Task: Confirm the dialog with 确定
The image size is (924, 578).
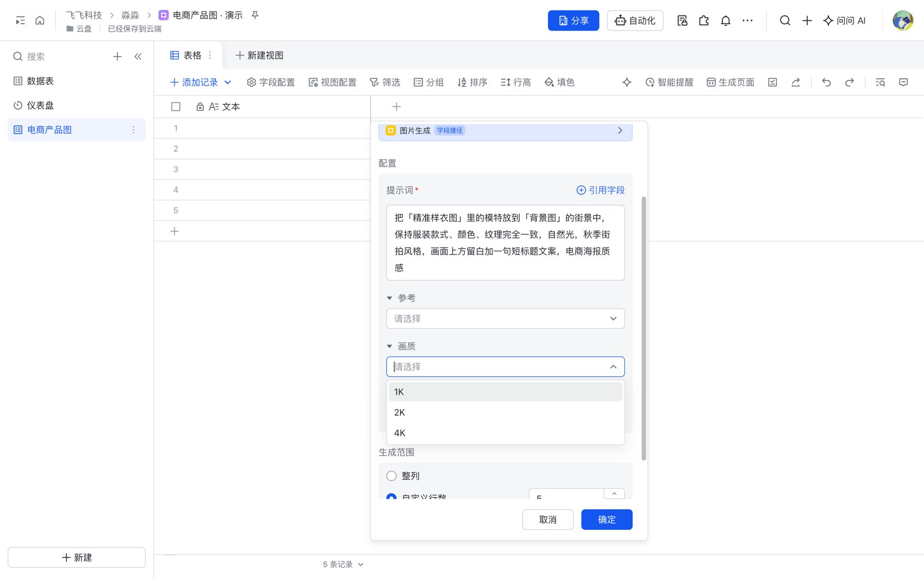Action: point(607,520)
